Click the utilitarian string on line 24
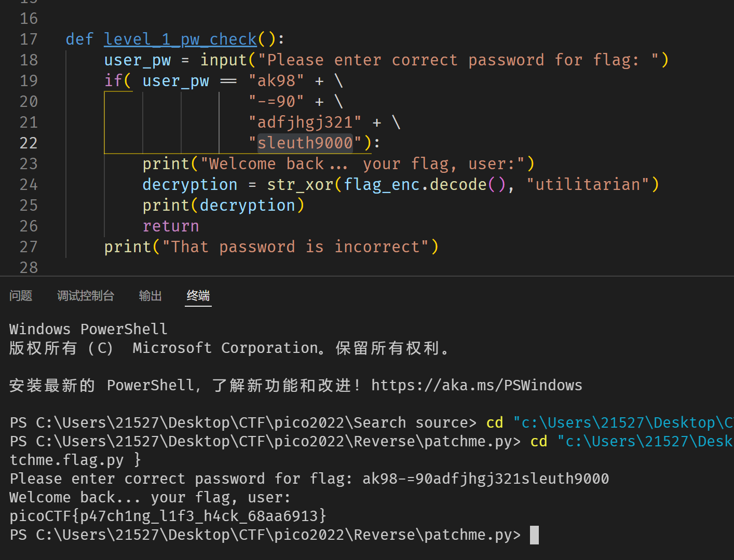This screenshot has height=560, width=734. pyautogui.click(x=592, y=184)
